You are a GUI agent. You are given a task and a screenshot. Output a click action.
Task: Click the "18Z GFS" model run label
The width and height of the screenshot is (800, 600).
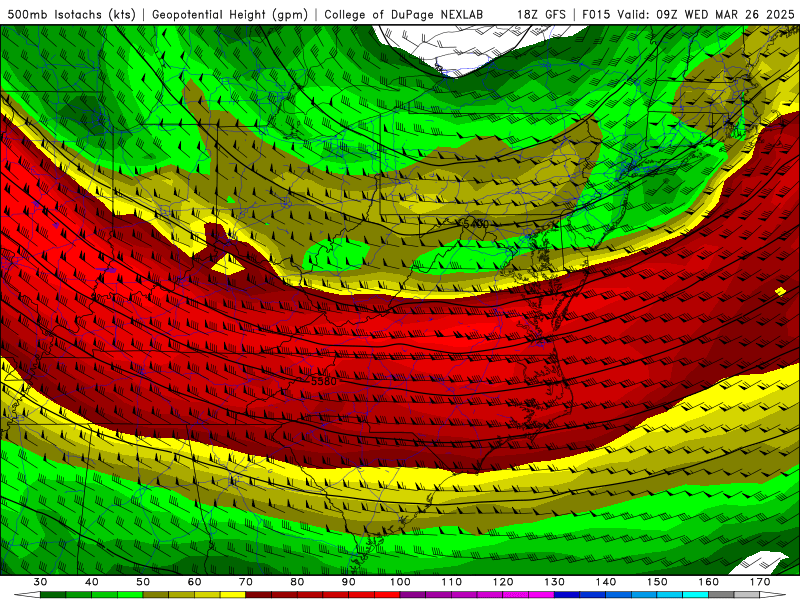tap(541, 14)
